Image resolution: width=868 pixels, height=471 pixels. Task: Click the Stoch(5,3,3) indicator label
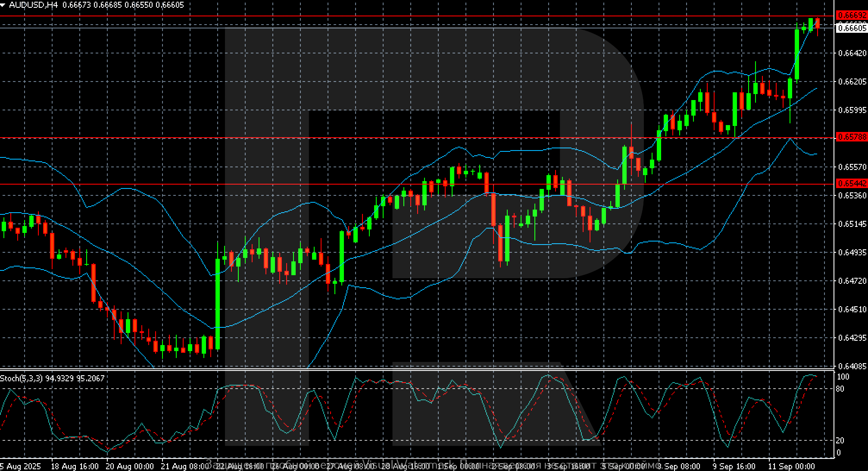pyautogui.click(x=21, y=378)
